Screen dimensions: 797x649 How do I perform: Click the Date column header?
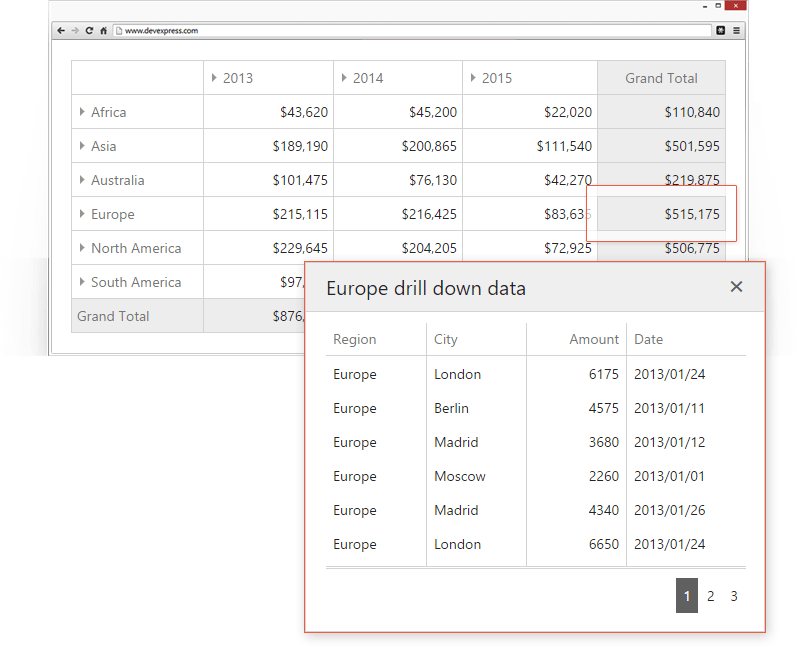[x=686, y=339]
